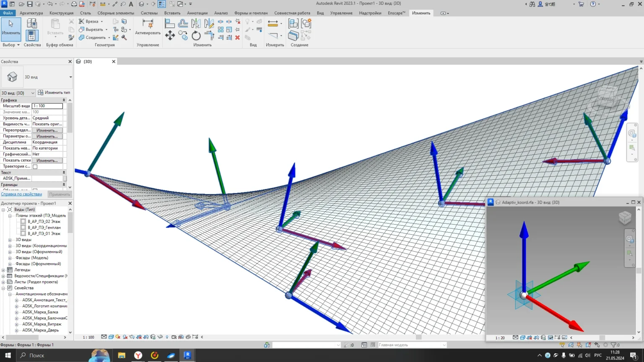Image resolution: width=644 pixels, height=362 pixels.
Task: Open the Архитектура ribbon tab
Action: tap(31, 13)
